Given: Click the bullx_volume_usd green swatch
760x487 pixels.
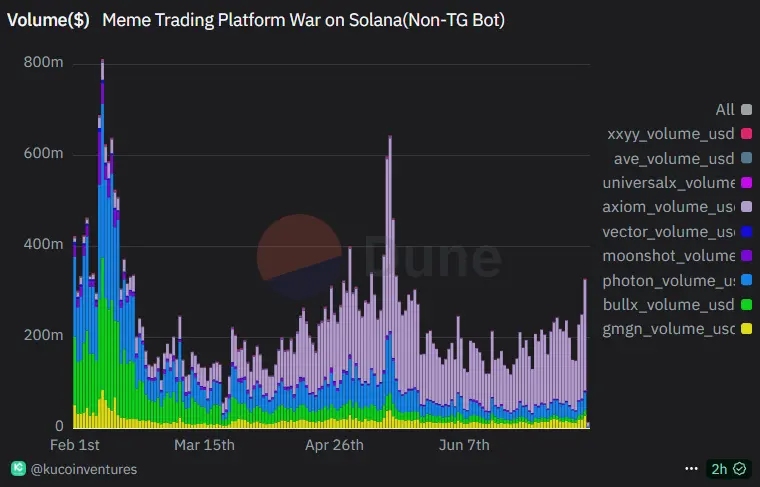Looking at the screenshot, I should pyautogui.click(x=746, y=305).
